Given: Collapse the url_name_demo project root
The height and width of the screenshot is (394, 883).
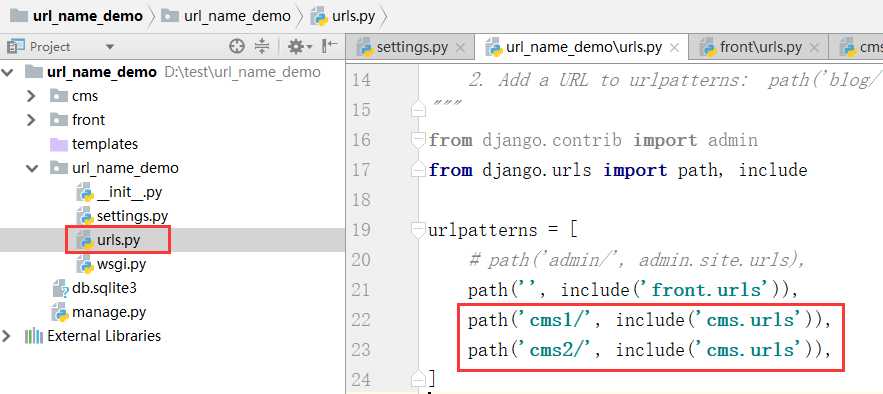Looking at the screenshot, I should 7,72.
